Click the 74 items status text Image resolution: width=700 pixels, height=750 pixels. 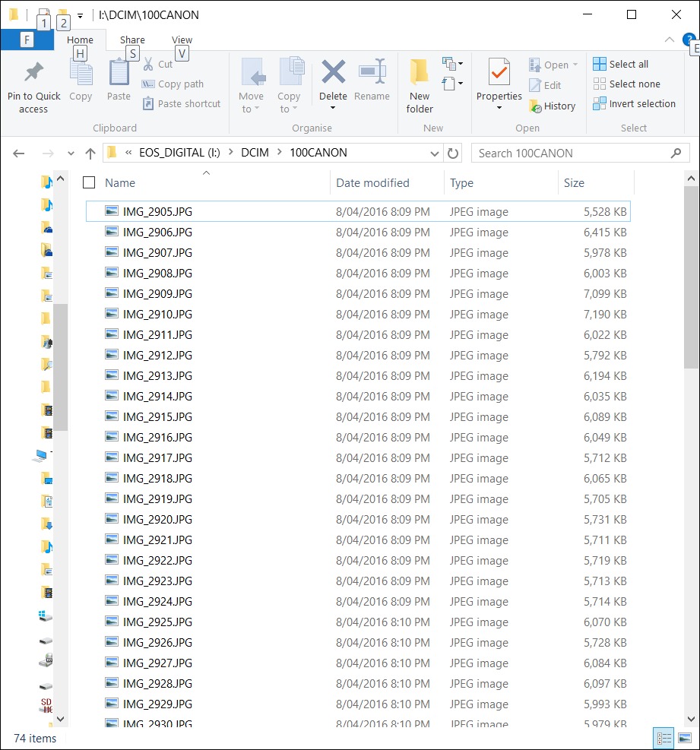[x=35, y=739]
